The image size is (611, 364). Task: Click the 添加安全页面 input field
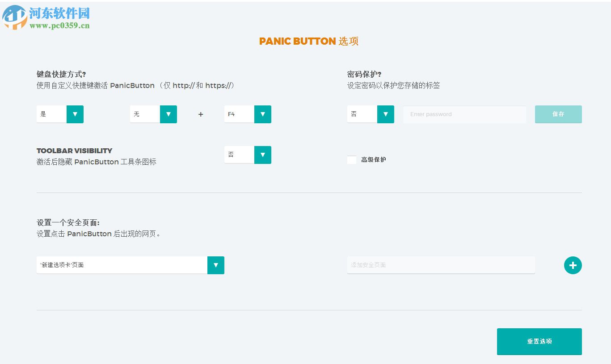441,265
